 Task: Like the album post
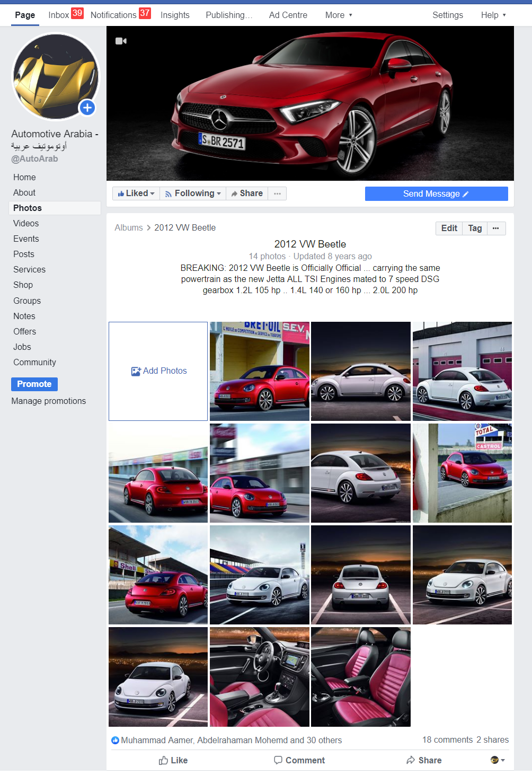[x=173, y=760]
